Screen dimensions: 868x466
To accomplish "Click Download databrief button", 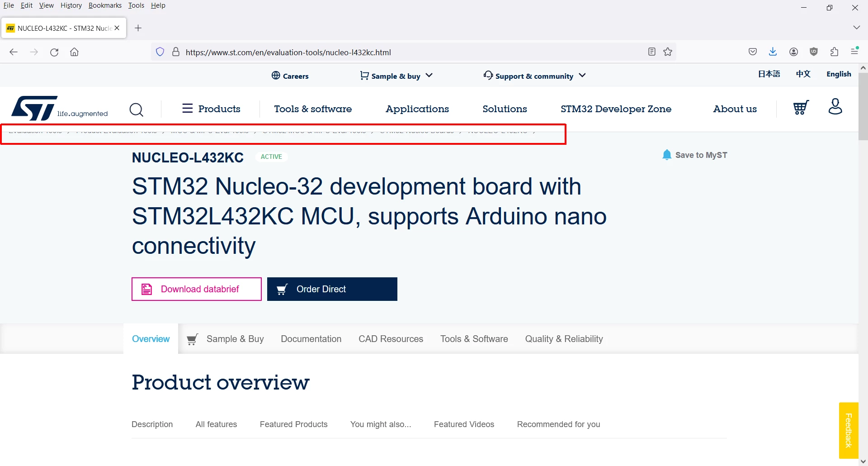I will pos(197,289).
